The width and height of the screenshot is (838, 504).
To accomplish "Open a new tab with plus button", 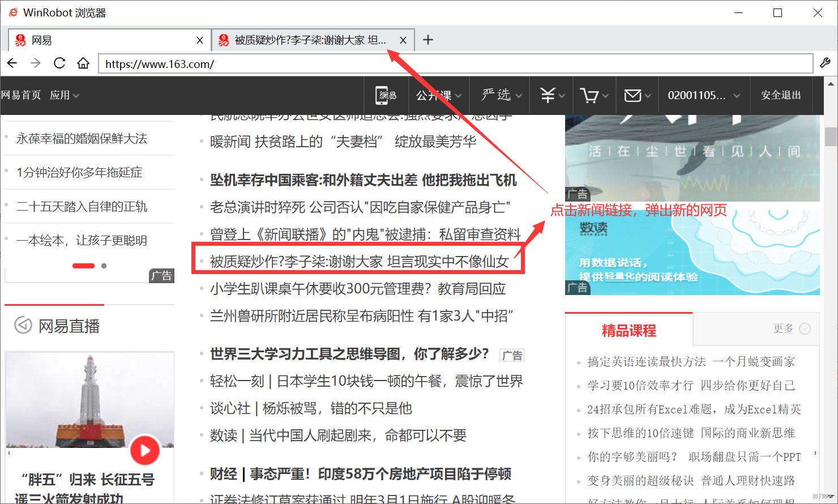I will pos(428,40).
